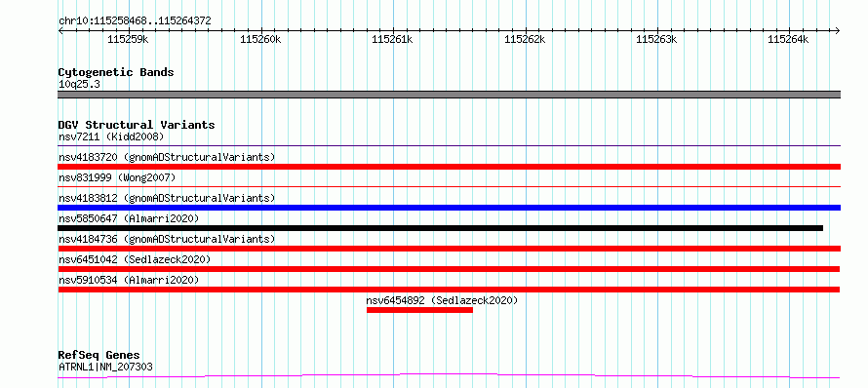Open the nsv6454892 (Sedlazeck2020) variant label
The width and height of the screenshot is (868, 388).
pos(442,300)
